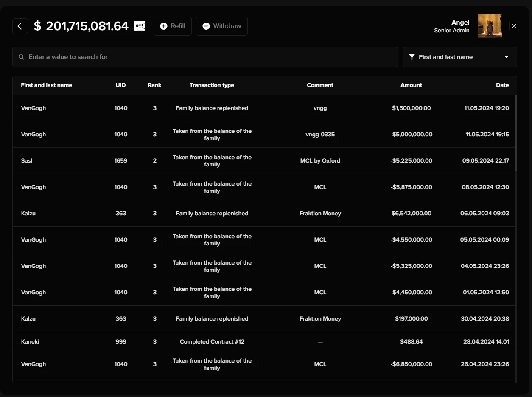Expand the First and last name dropdown arrow

[506, 57]
